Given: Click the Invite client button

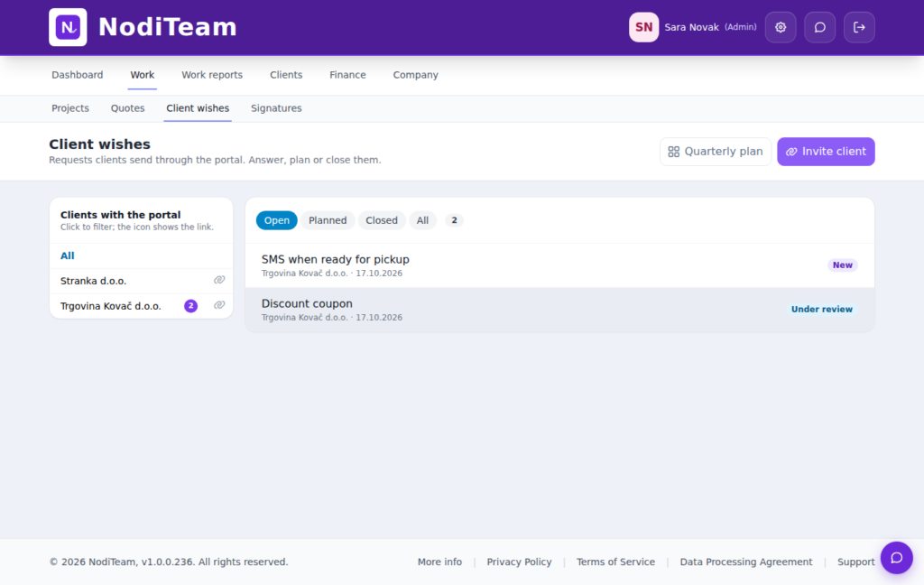Looking at the screenshot, I should [x=826, y=152].
